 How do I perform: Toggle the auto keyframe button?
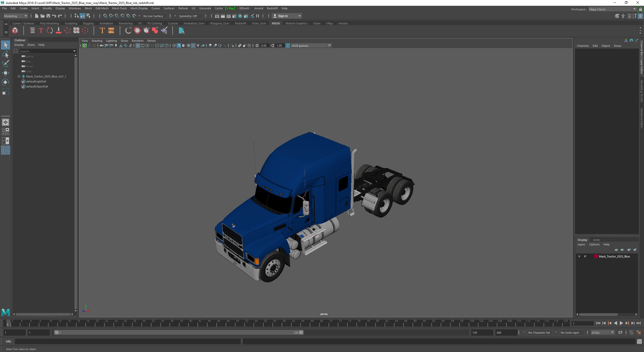pos(631,332)
